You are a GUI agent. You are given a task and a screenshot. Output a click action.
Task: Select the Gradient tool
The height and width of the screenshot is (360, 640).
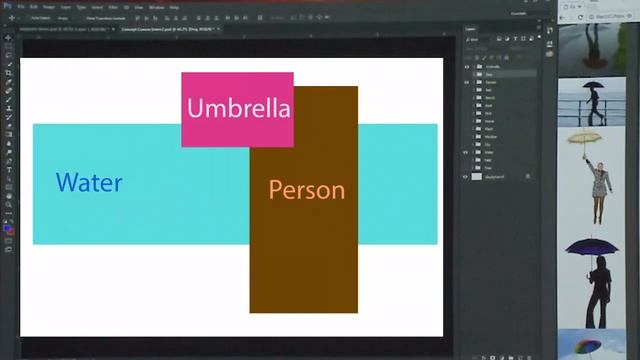coord(8,135)
